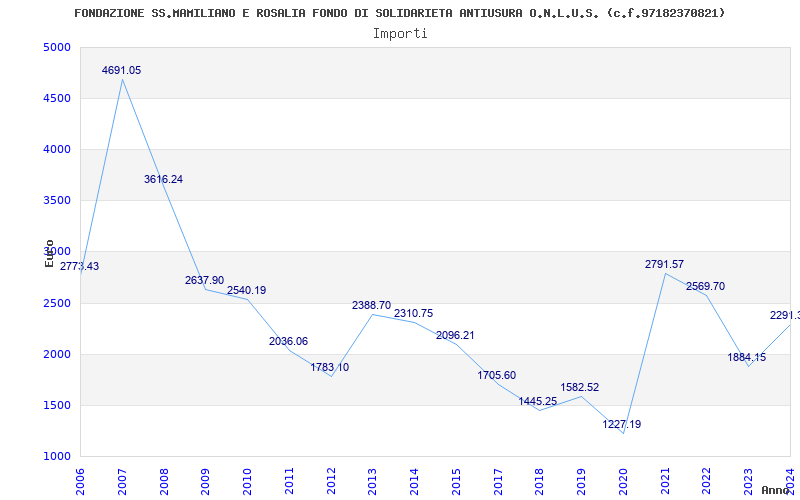Viewport: 800px width, 500px height.
Task: Click the Fondazione SS. Mamiliano chart title
Action: (399, 13)
